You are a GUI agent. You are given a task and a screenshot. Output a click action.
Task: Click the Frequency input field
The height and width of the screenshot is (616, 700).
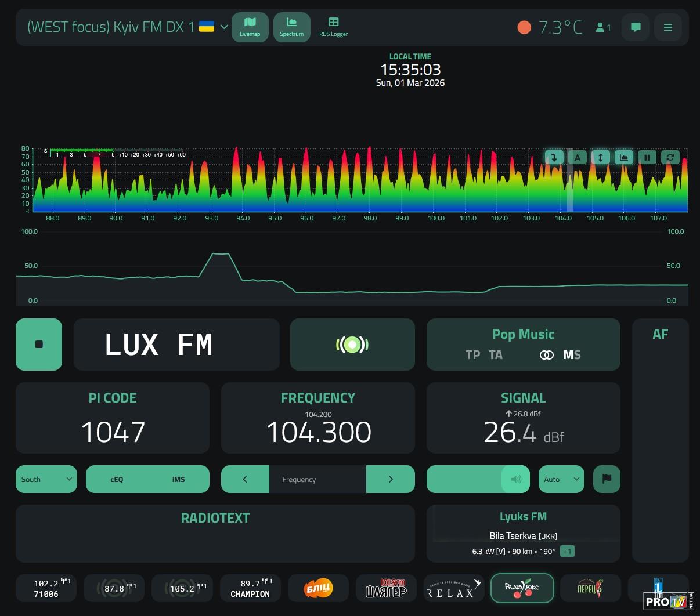(317, 479)
